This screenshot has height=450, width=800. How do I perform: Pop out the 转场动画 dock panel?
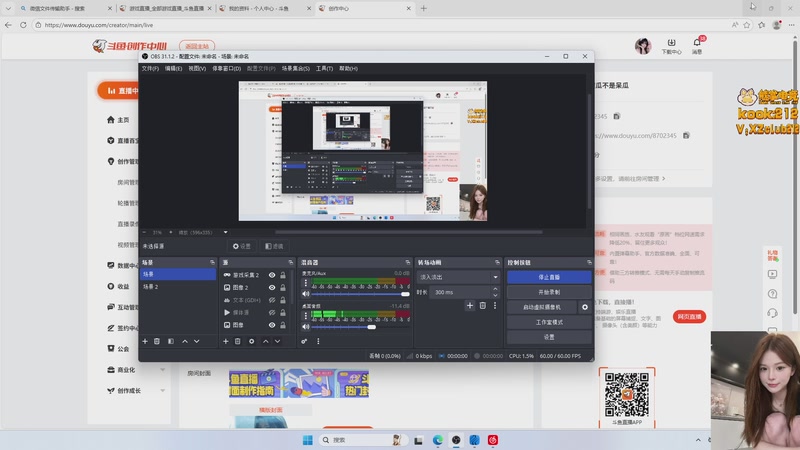coord(497,262)
